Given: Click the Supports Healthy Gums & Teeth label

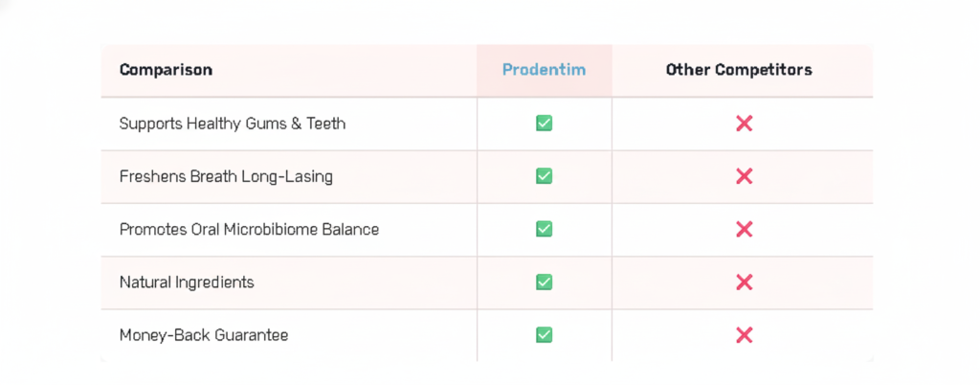Looking at the screenshot, I should coord(232,124).
